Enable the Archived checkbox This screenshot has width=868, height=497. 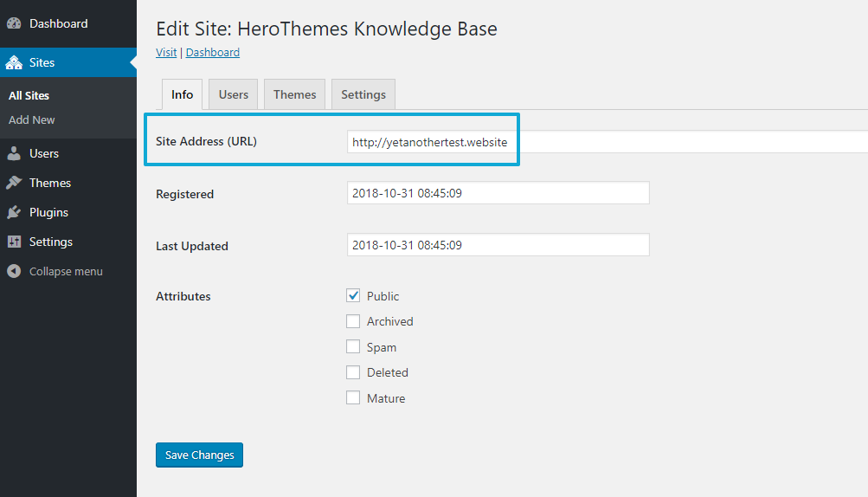pos(353,321)
